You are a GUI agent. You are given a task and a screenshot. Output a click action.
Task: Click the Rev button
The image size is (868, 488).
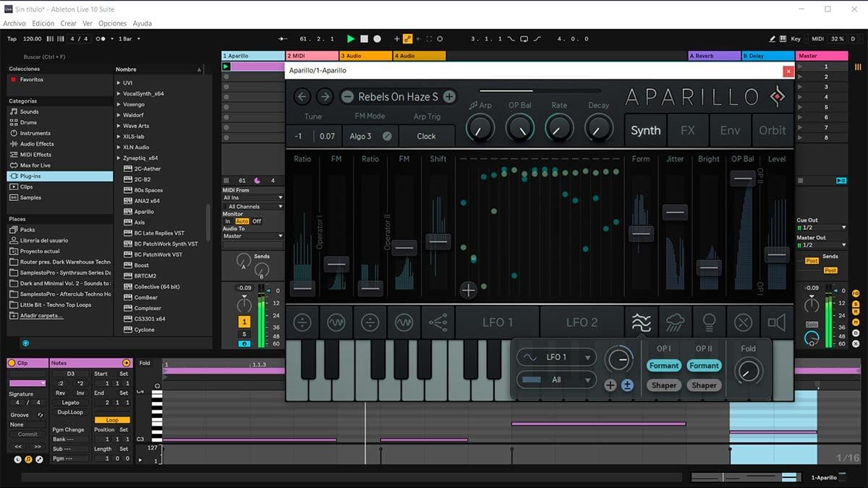tap(61, 393)
